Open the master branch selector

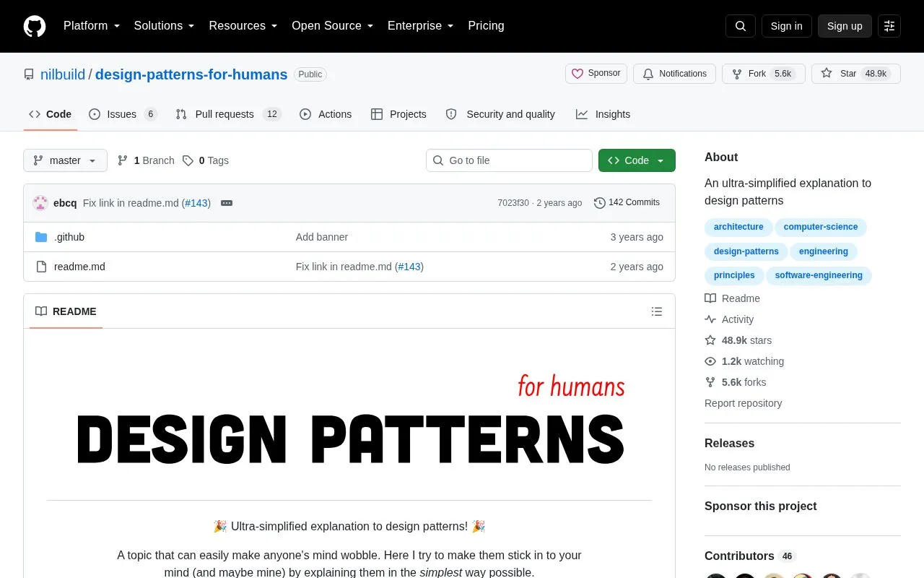click(x=65, y=160)
